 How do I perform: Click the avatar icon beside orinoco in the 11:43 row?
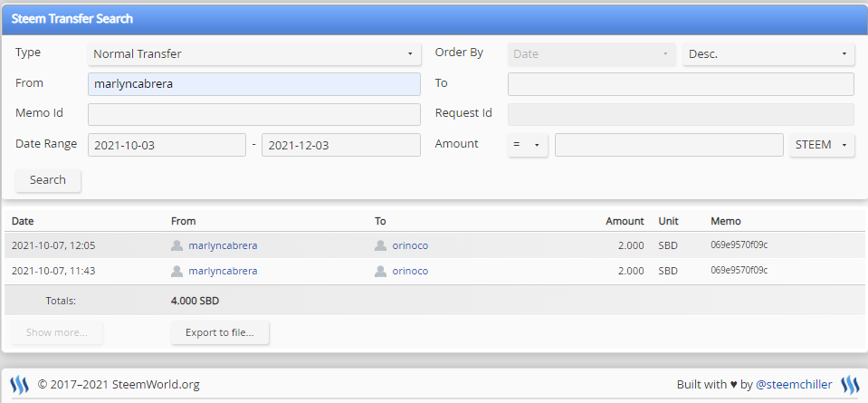pos(380,272)
